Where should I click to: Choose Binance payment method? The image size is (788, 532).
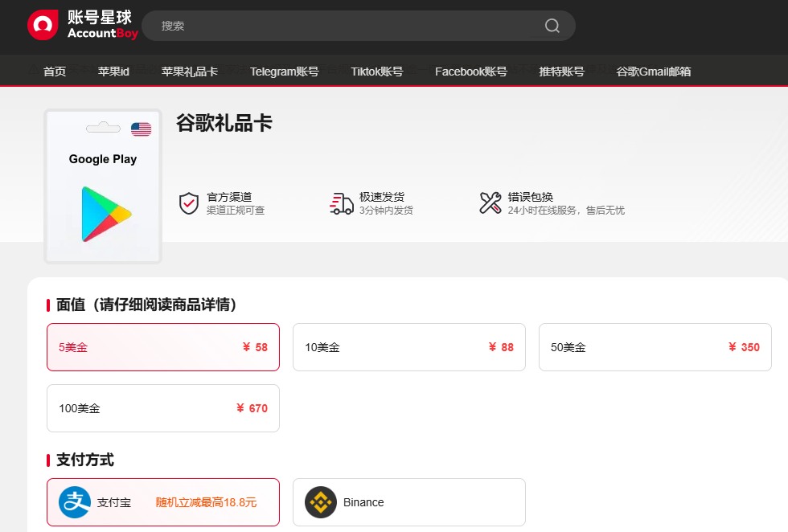pyautogui.click(x=409, y=502)
